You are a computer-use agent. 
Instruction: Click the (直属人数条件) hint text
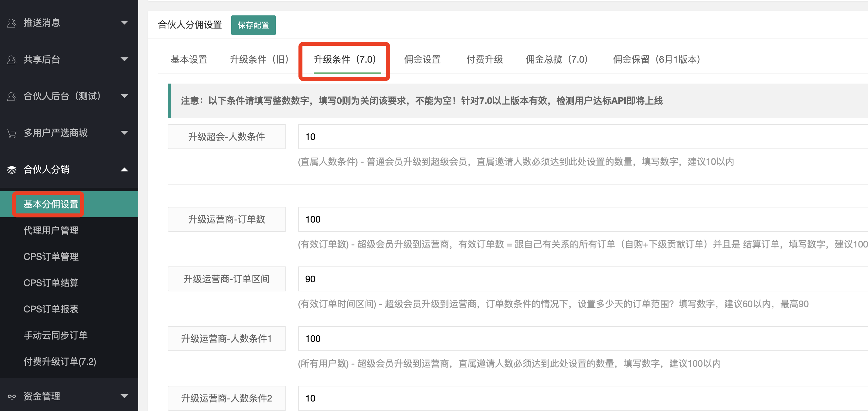(x=516, y=162)
